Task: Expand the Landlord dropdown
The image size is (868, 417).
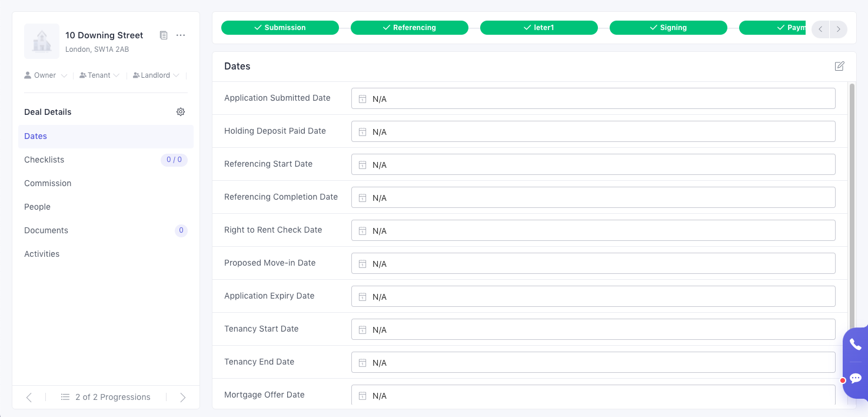Action: point(156,75)
